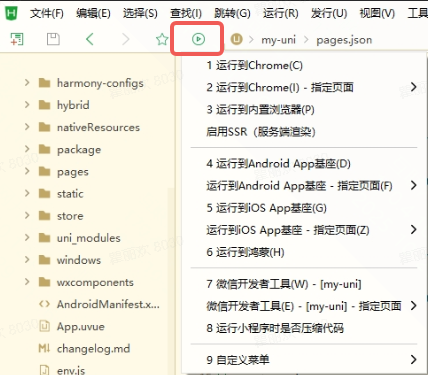The width and height of the screenshot is (428, 375).
Task: Open the 文件(F) menu
Action: pyautogui.click(x=47, y=13)
